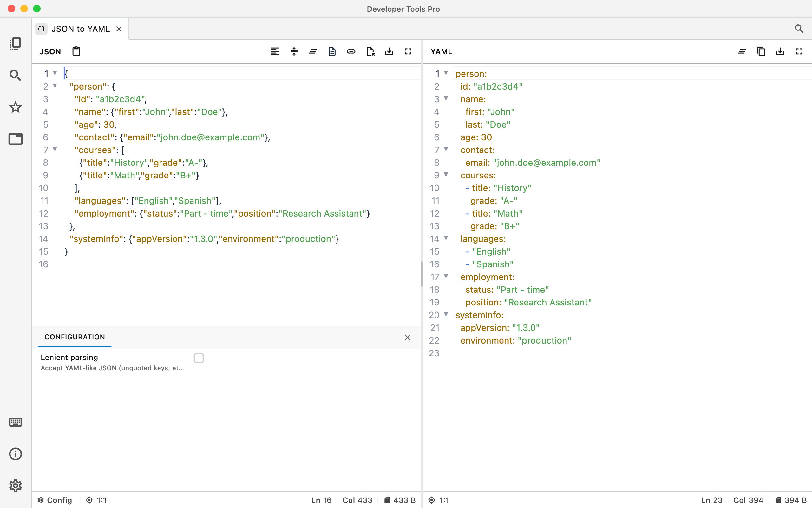Close the JSON to YAML tab

click(119, 29)
